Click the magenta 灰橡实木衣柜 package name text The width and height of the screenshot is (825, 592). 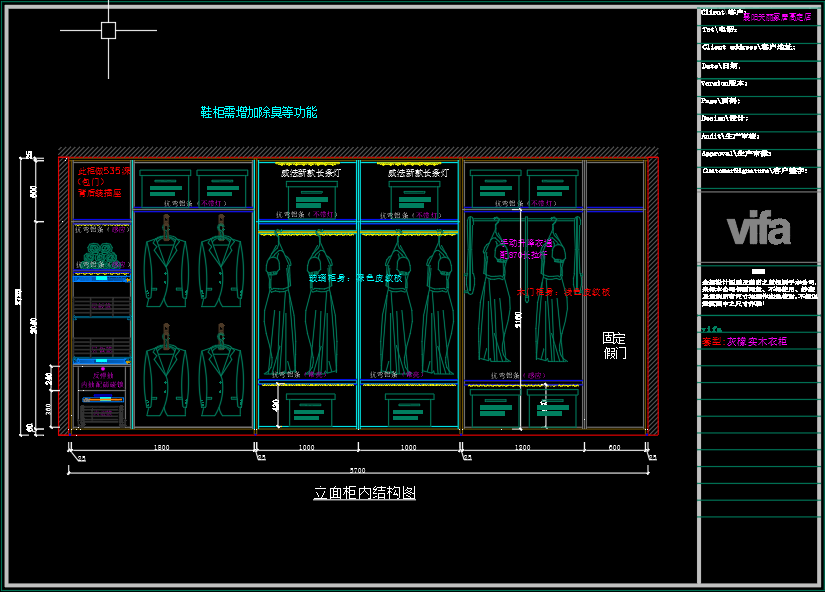[x=745, y=341]
